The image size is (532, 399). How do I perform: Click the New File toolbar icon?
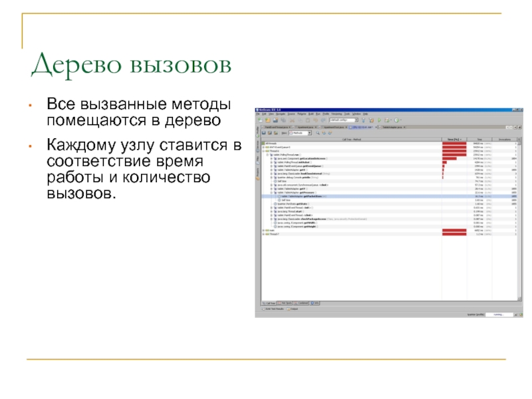tap(260, 120)
